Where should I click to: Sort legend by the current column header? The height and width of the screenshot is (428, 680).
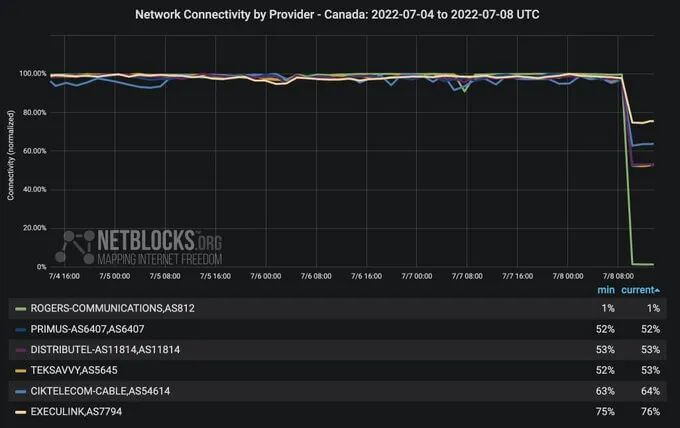point(638,290)
